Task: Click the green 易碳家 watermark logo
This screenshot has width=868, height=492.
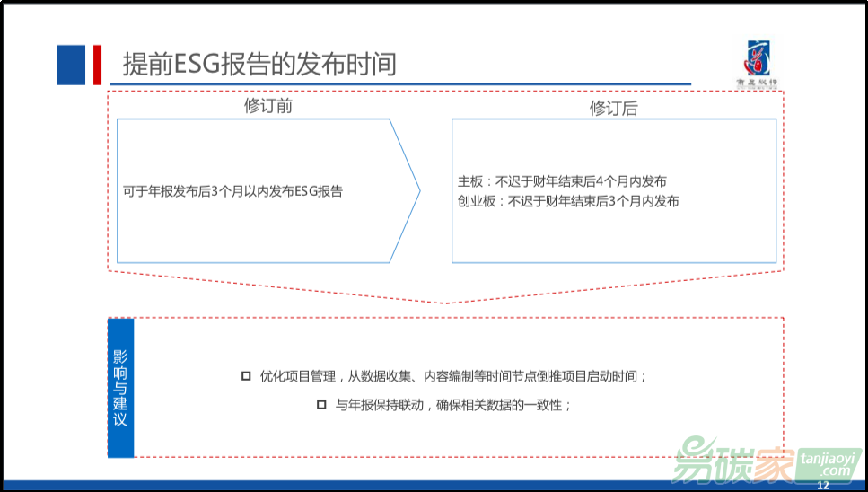Action: click(732, 460)
